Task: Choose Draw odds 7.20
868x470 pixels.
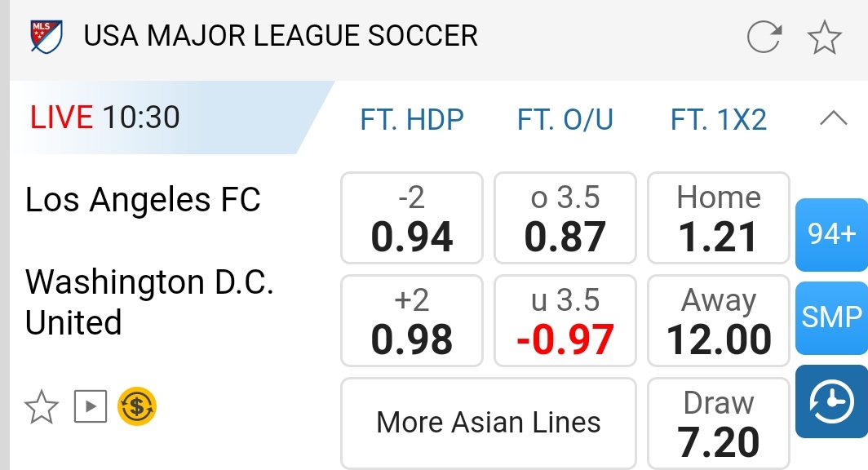Action: [719, 423]
